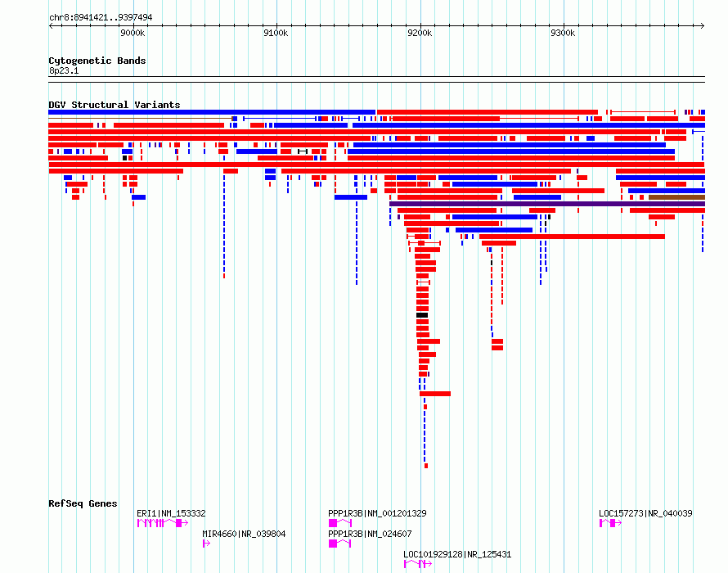Click the 9300k scale marker
The height and width of the screenshot is (573, 728).
tap(563, 33)
